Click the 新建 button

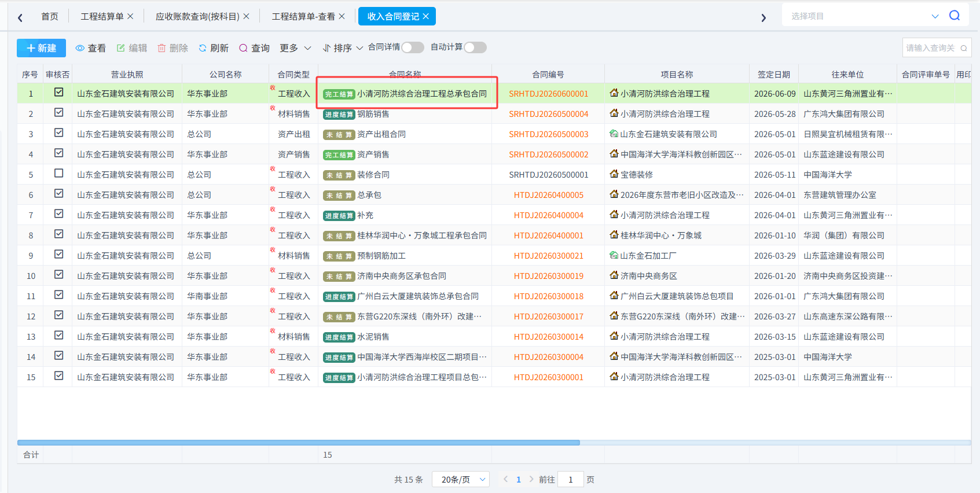pos(41,48)
